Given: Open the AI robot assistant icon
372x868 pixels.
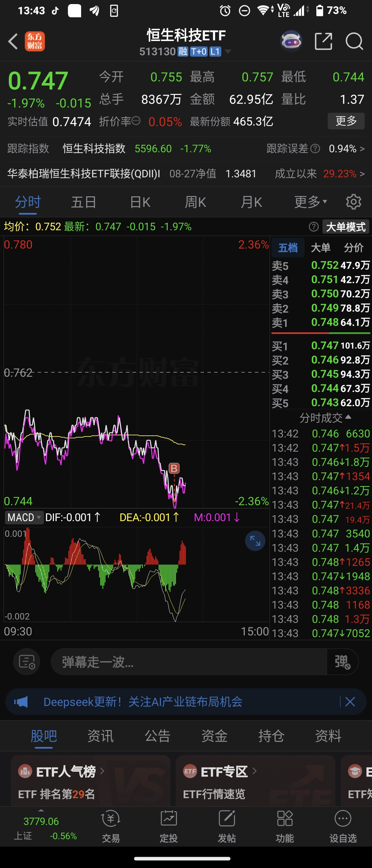Looking at the screenshot, I should pyautogui.click(x=291, y=41).
